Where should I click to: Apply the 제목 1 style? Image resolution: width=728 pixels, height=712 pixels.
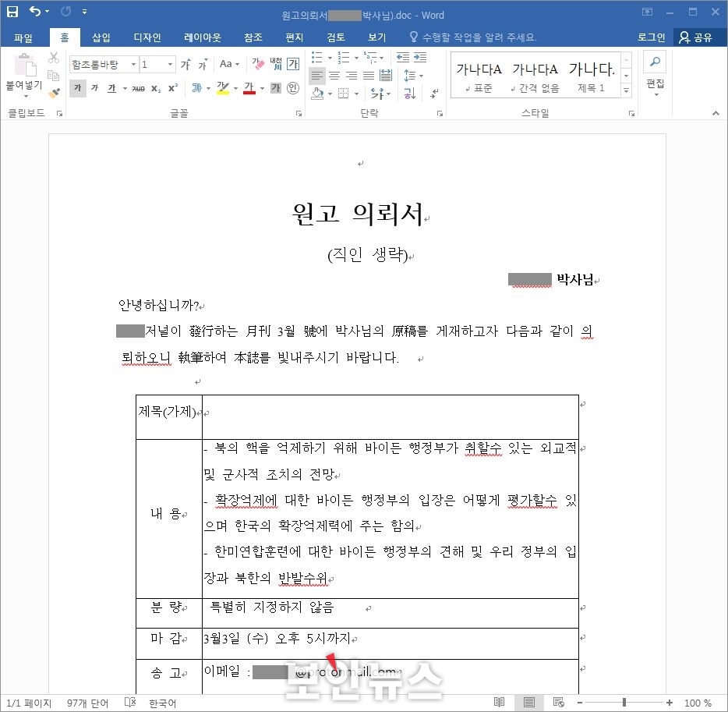[x=591, y=75]
